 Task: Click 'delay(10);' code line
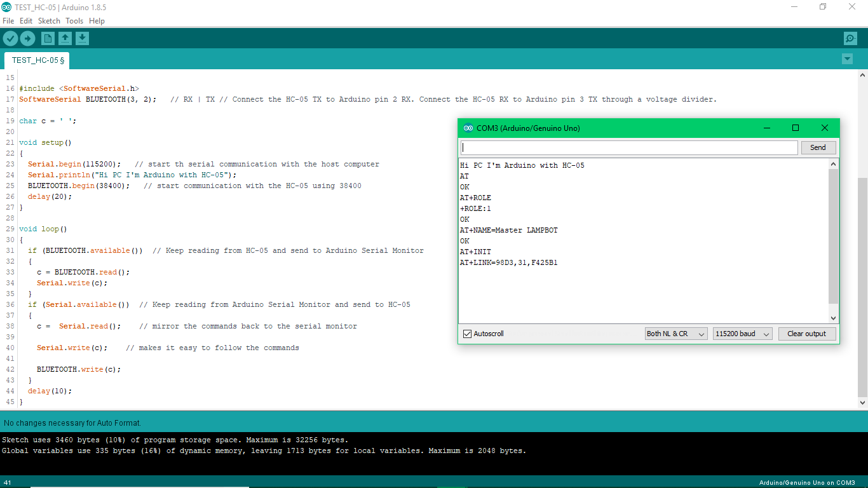coord(50,391)
